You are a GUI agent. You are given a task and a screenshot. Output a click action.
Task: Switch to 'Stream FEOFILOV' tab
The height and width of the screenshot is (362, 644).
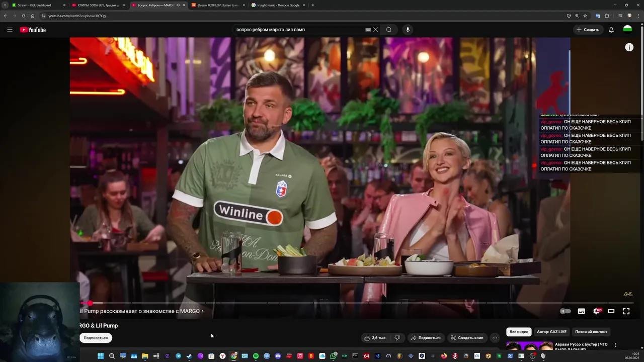point(218,5)
